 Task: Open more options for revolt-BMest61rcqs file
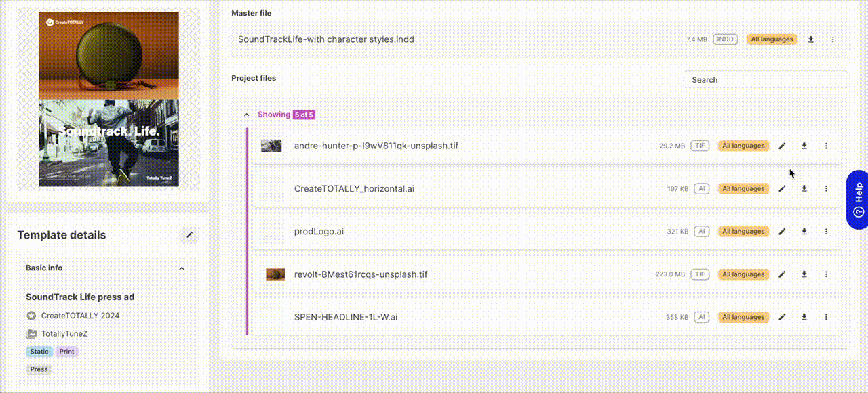coord(826,274)
